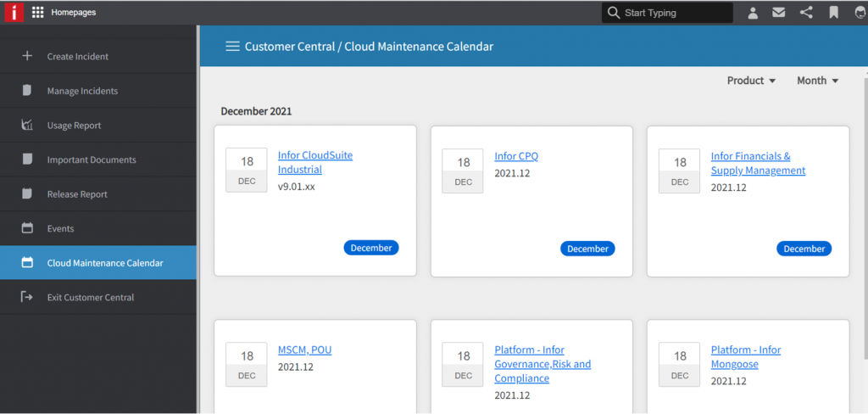Toggle the hamburger menu beside Customer Central
868x414 pixels.
point(232,47)
